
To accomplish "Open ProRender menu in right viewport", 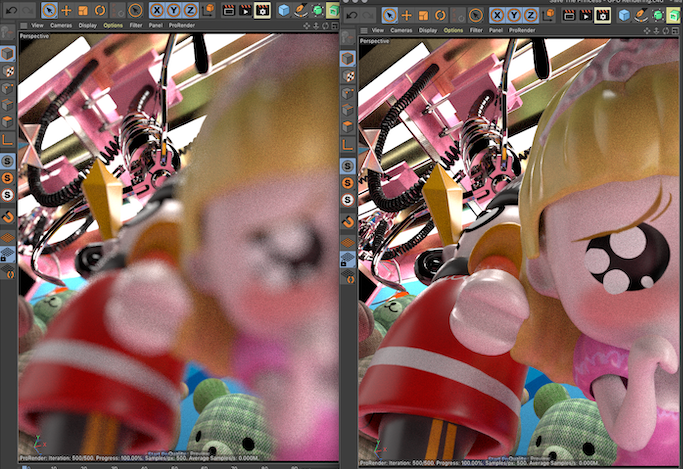I will pos(522,30).
